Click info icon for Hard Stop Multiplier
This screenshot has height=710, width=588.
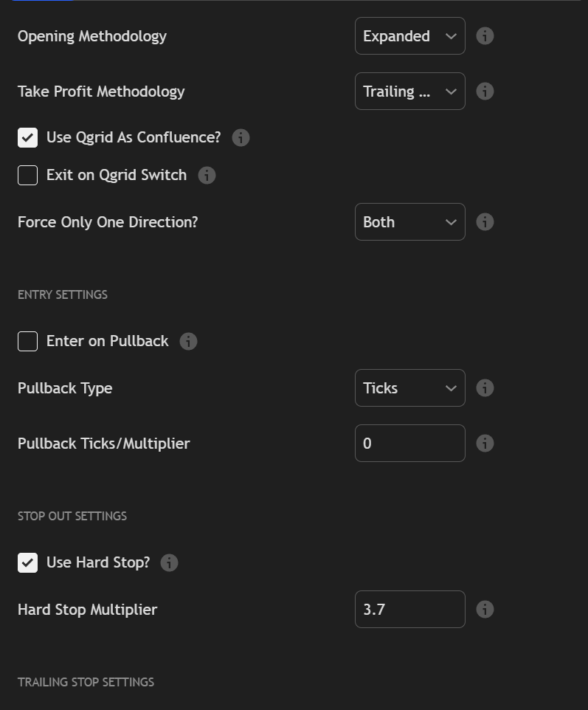[485, 610]
